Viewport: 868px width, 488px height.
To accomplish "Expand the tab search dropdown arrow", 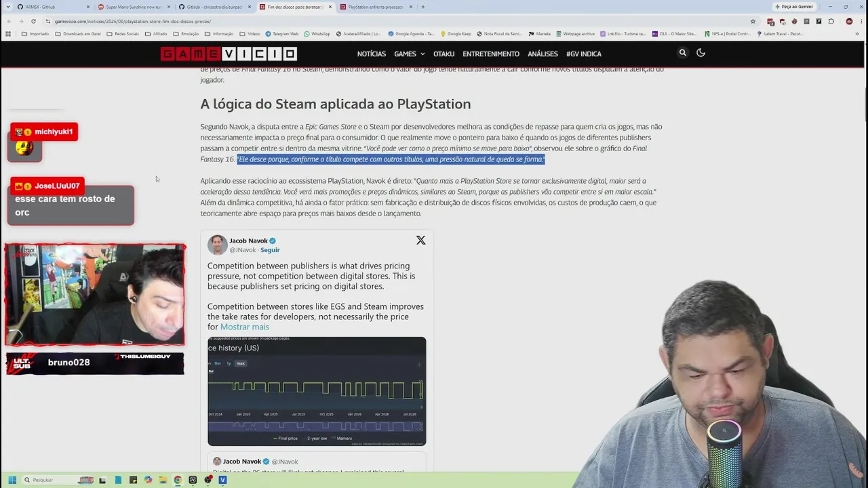I will 7,7.
